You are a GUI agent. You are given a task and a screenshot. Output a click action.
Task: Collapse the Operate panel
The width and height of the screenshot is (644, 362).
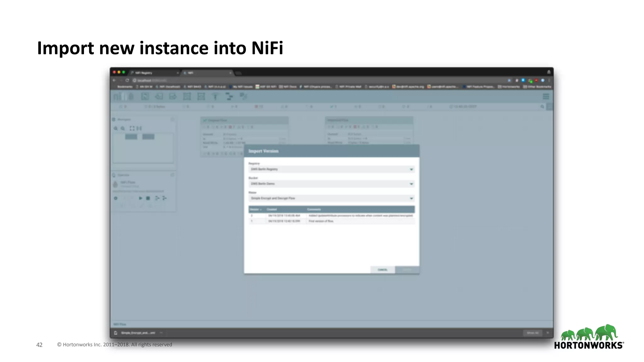[172, 175]
